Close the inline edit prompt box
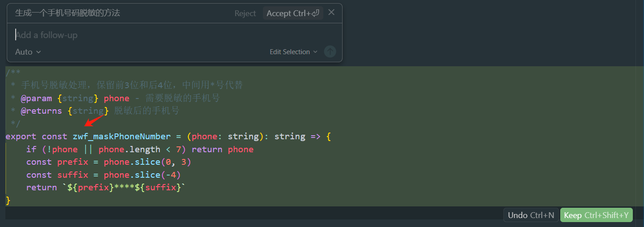The height and width of the screenshot is (227, 644). [331, 13]
